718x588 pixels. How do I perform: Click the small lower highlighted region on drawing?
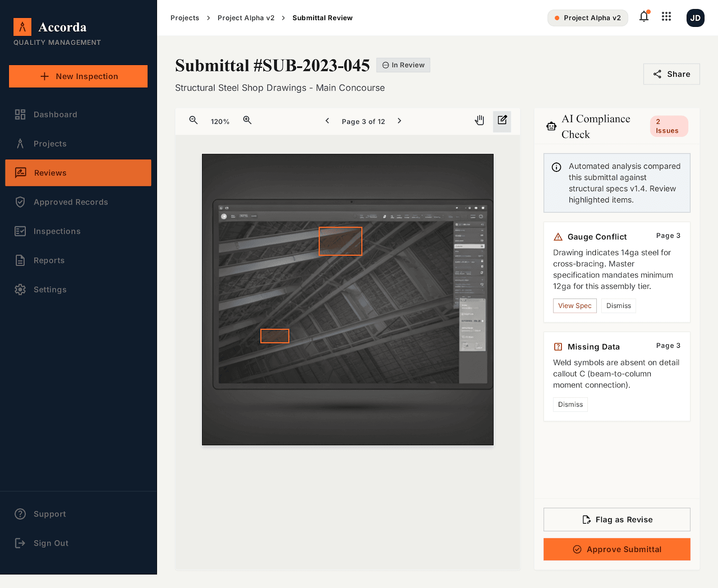point(275,336)
